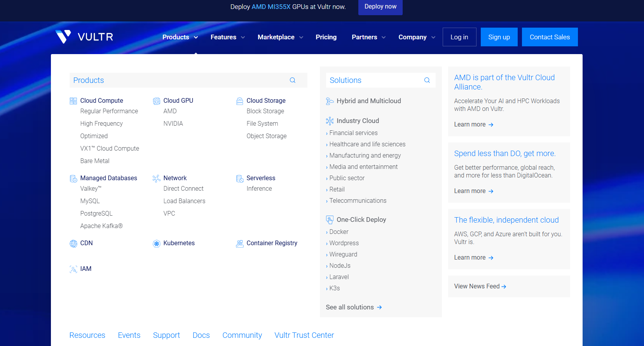The image size is (644, 346).
Task: Expand the Features menu chevron
Action: [x=243, y=37]
